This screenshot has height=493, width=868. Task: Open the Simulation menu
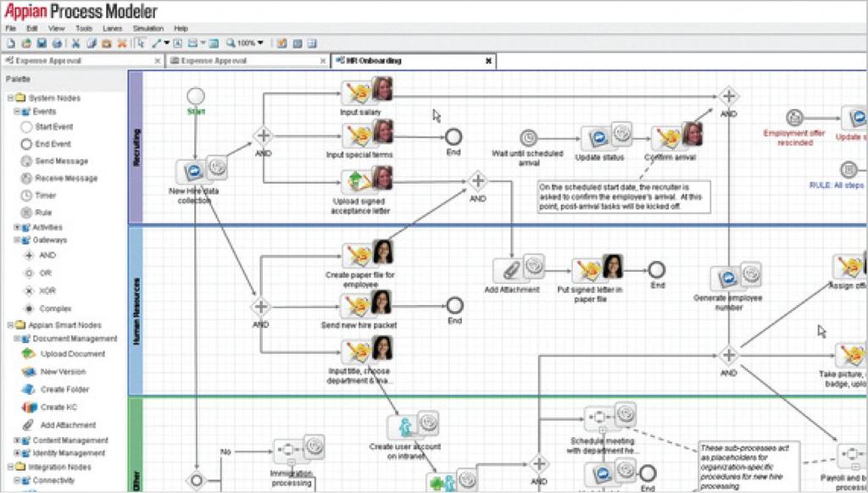pyautogui.click(x=147, y=28)
